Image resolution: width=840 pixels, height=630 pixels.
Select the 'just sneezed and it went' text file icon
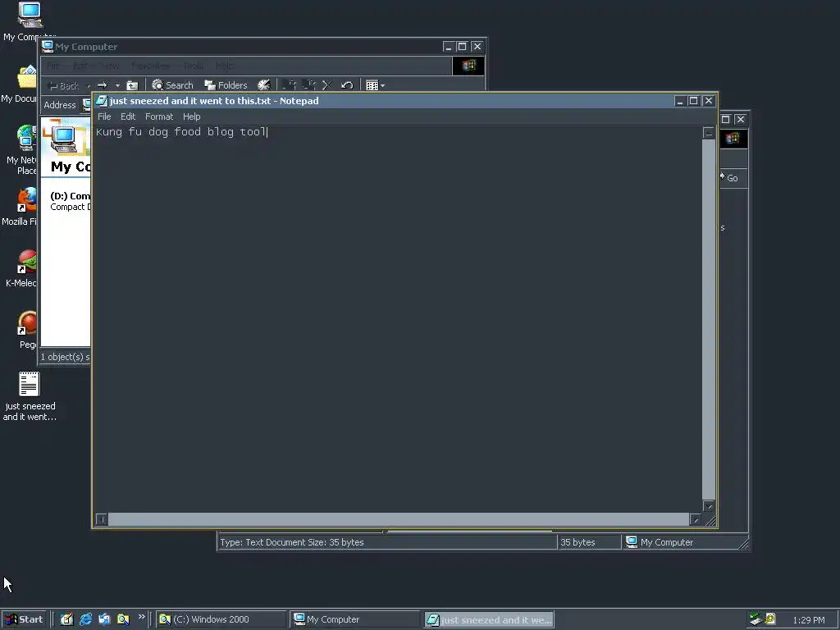click(30, 396)
